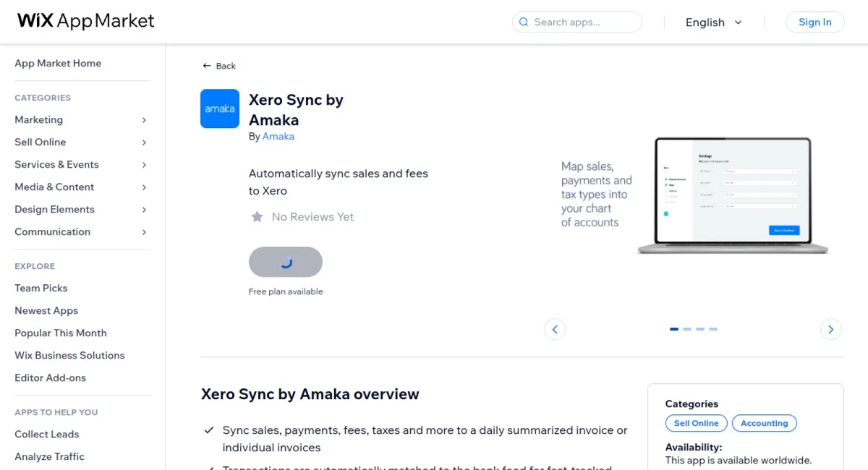
Task: Go to previous screenshot slide arrow
Action: [555, 329]
